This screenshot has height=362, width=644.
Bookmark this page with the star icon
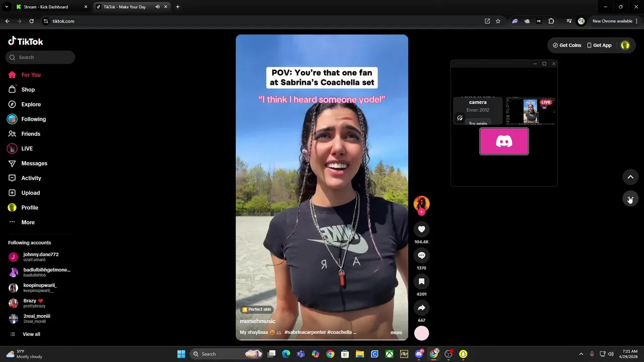(498, 21)
